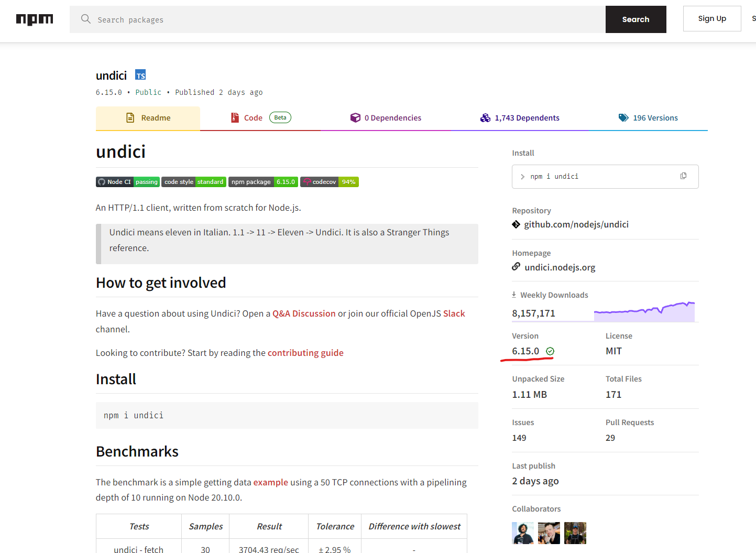Click the How to get involved heading
Image resolution: width=756 pixels, height=553 pixels.
pyautogui.click(x=161, y=283)
